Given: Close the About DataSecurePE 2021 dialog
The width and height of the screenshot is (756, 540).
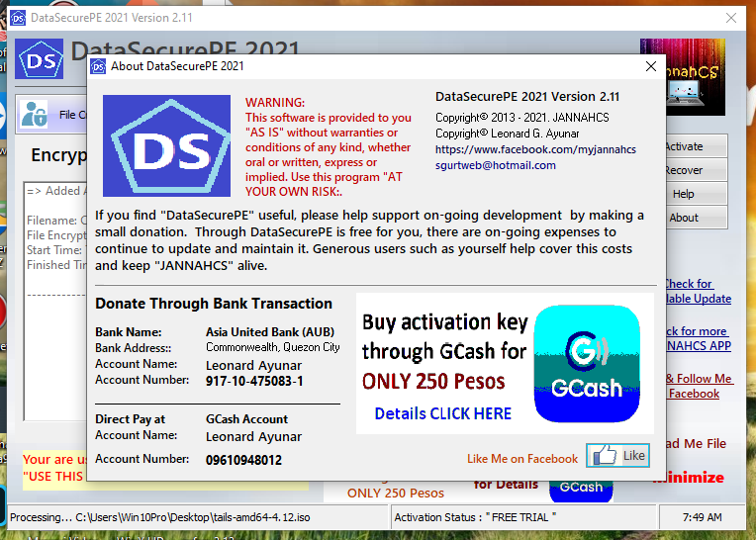Looking at the screenshot, I should (650, 66).
